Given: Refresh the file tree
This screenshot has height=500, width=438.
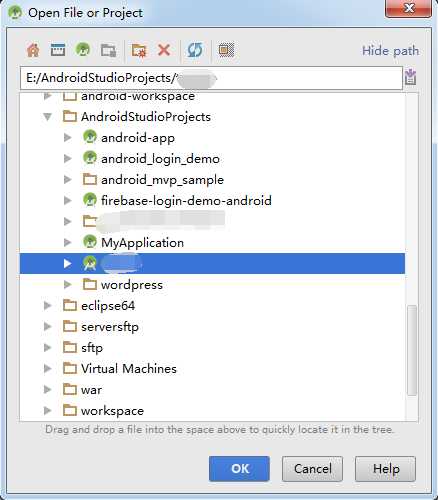Looking at the screenshot, I should (x=195, y=50).
